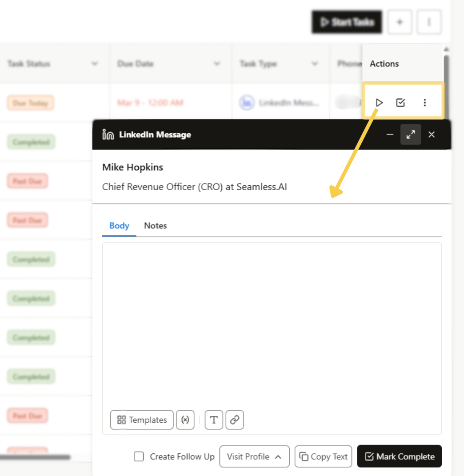Open the three-dot menu in Actions
The image size is (464, 476).
[x=425, y=102]
